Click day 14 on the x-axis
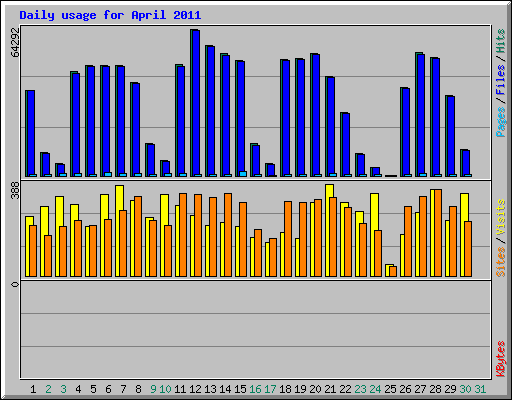 225,389
